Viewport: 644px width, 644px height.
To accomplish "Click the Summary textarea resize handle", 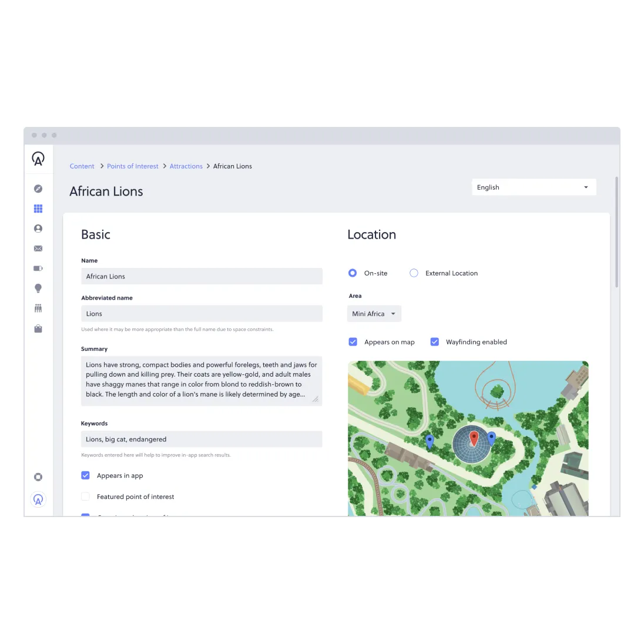I will point(316,399).
